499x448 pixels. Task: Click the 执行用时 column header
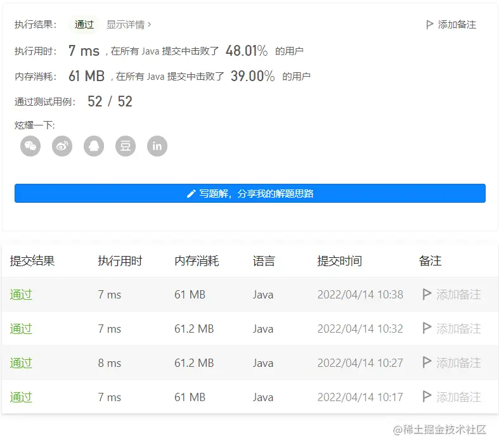click(120, 260)
